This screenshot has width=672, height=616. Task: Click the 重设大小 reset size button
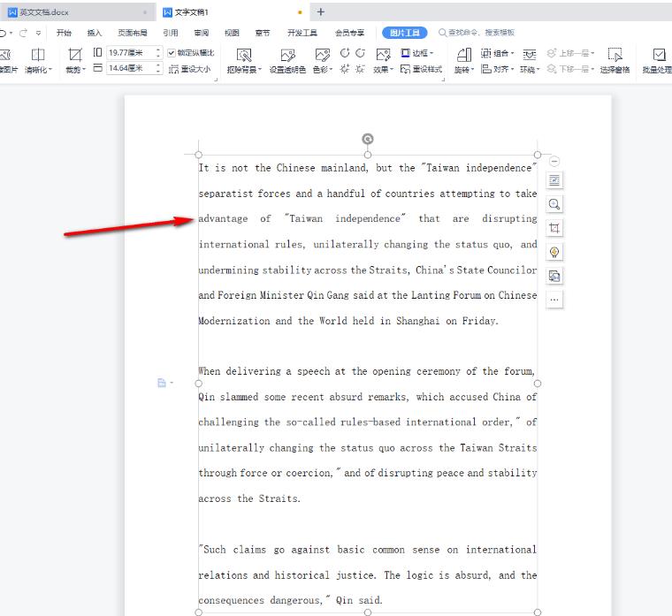190,69
